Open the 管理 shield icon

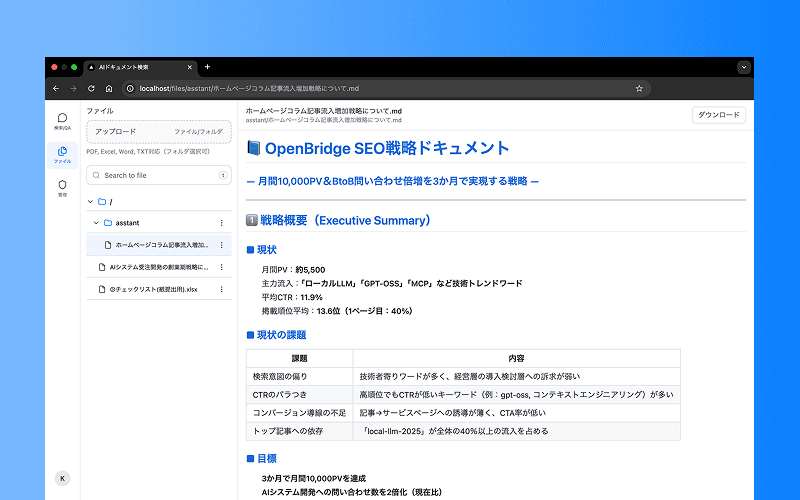click(x=62, y=188)
